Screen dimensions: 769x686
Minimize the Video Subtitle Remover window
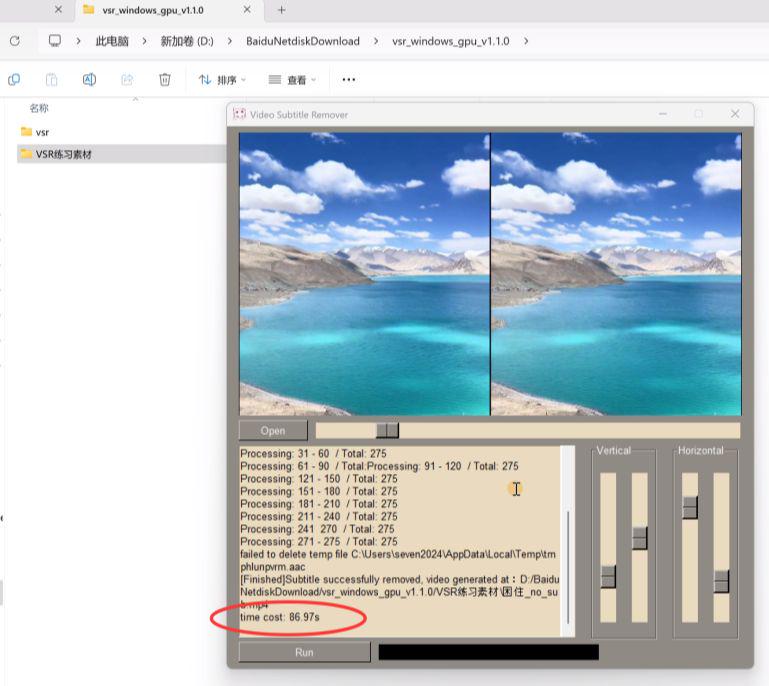point(663,114)
